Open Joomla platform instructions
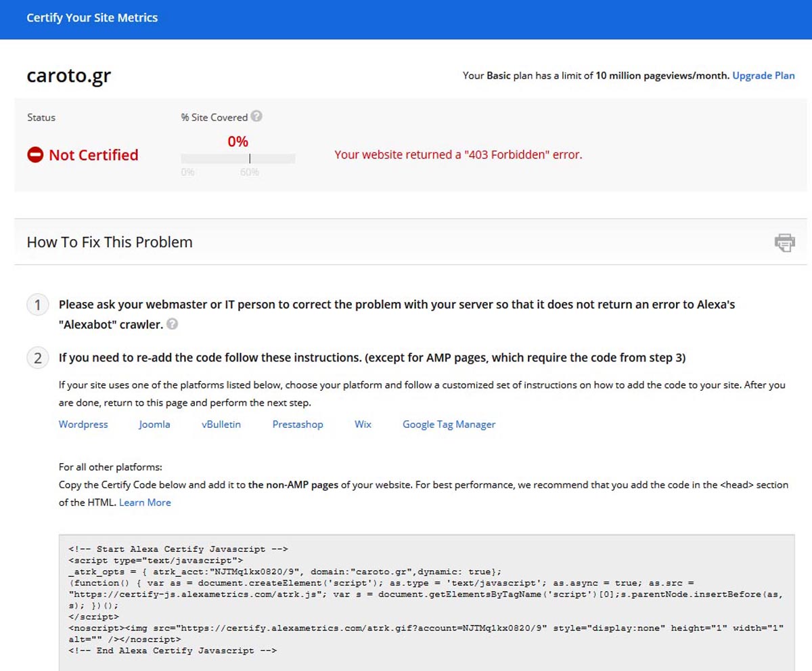Image resolution: width=812 pixels, height=671 pixels. 154,425
